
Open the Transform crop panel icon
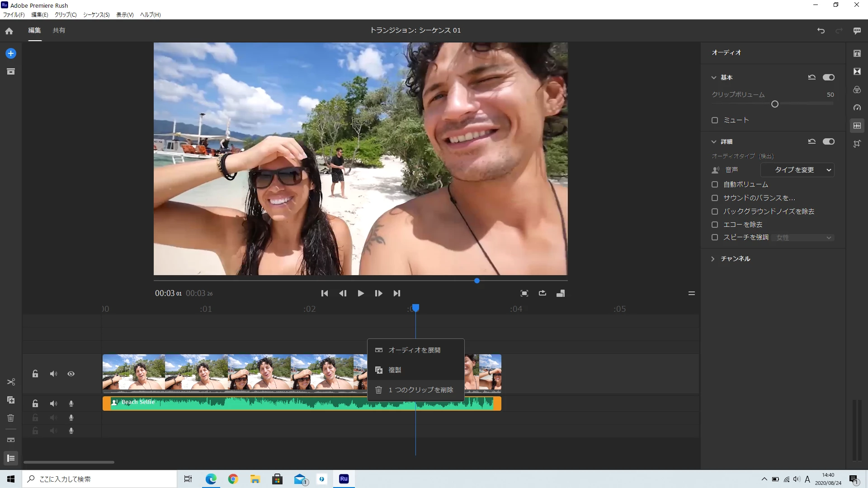click(x=857, y=144)
